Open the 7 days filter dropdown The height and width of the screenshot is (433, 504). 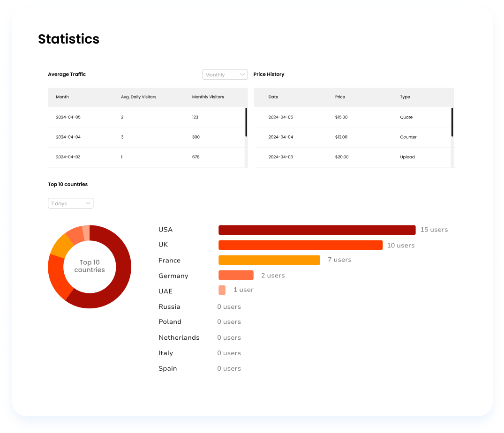click(70, 203)
